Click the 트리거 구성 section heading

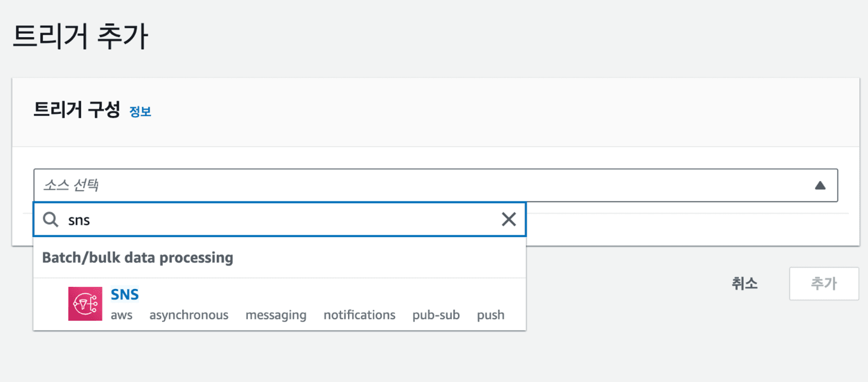tap(77, 110)
